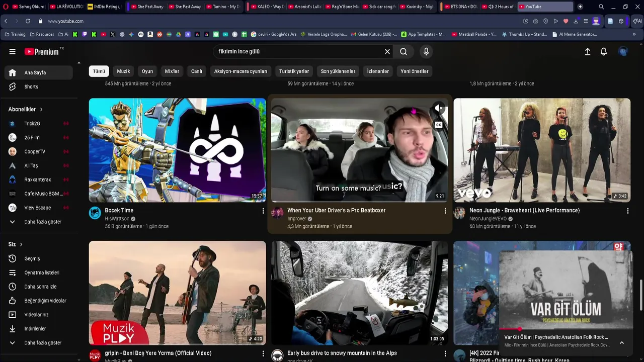Select the Turistik yerler chip
This screenshot has width=644, height=362.
point(294,71)
